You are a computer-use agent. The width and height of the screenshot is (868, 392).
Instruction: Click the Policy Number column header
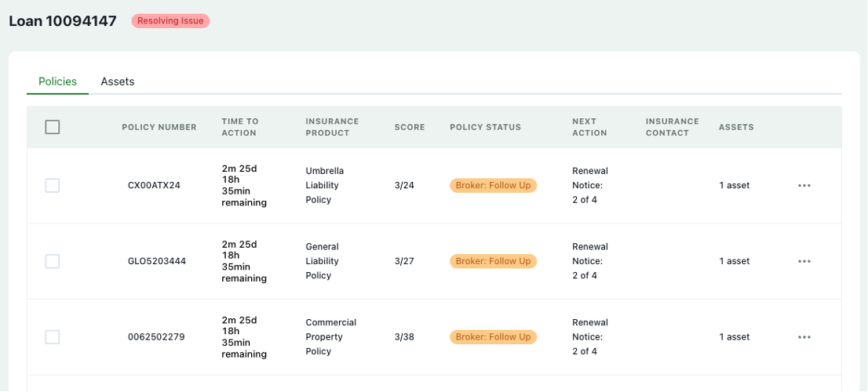159,127
